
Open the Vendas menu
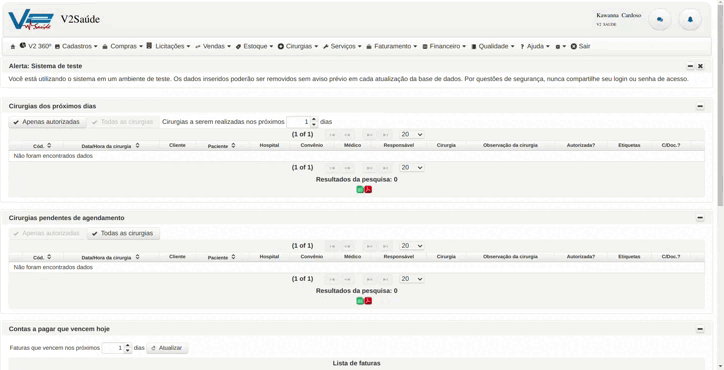[213, 46]
